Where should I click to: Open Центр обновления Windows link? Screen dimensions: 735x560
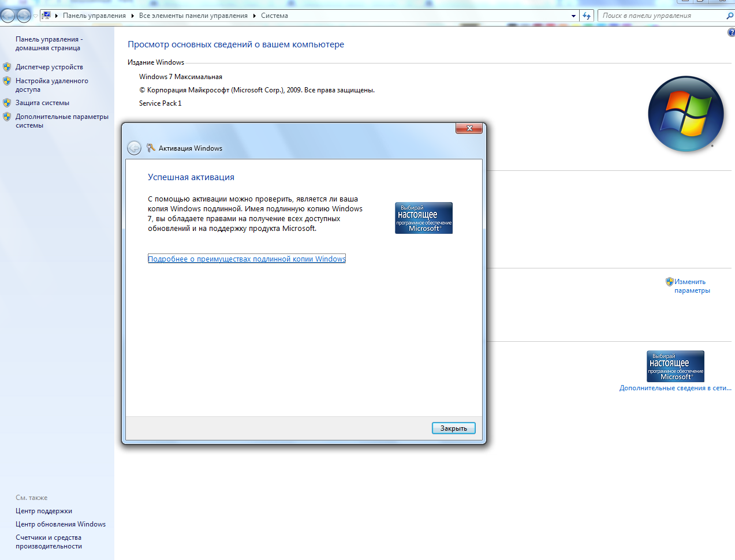[61, 524]
